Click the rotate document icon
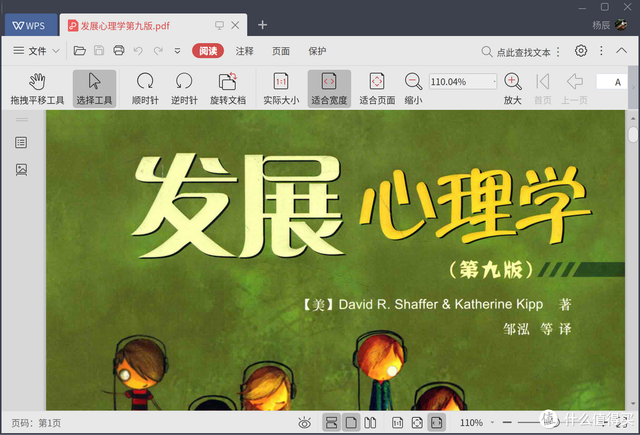 point(228,89)
